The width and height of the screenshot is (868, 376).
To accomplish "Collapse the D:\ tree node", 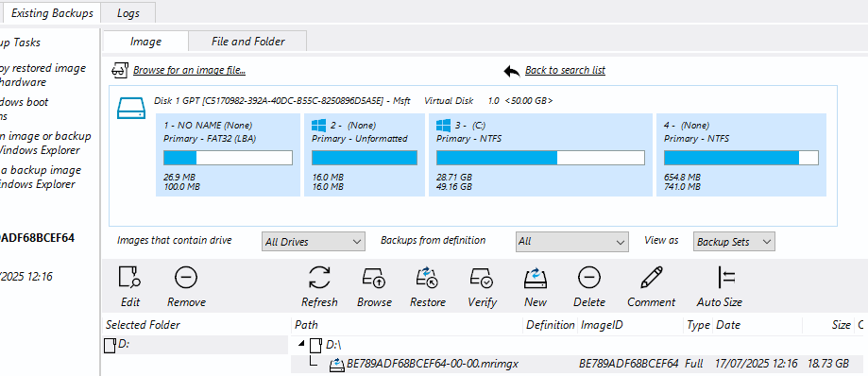I will [301, 344].
